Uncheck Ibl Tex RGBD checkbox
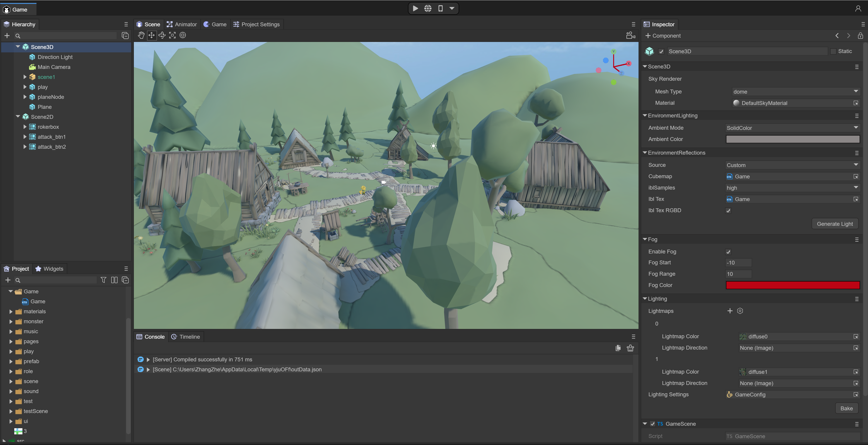The image size is (868, 445). 728,211
